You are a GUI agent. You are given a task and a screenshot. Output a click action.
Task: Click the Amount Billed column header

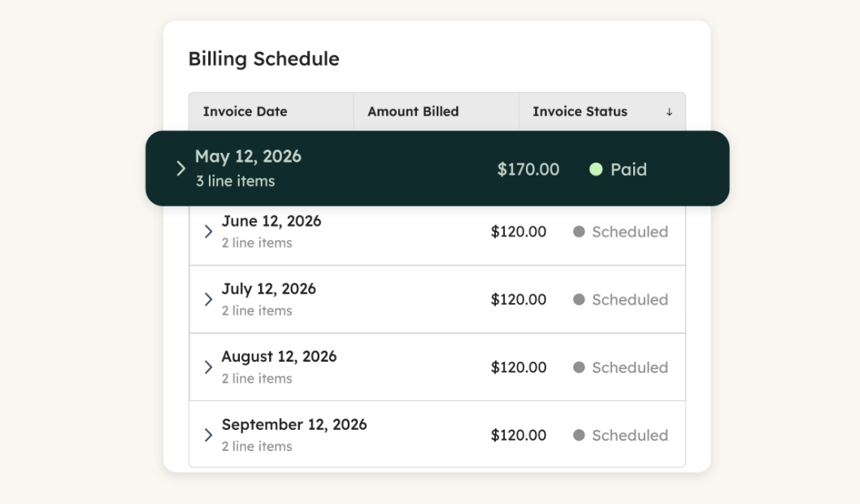pyautogui.click(x=436, y=111)
